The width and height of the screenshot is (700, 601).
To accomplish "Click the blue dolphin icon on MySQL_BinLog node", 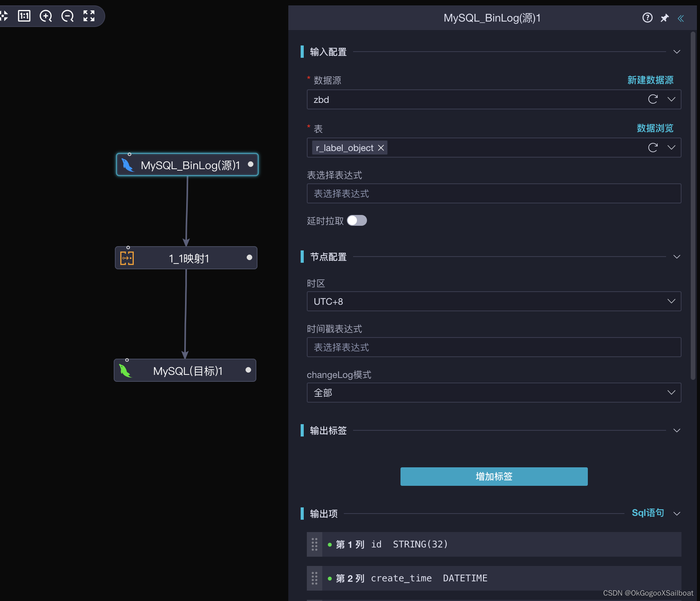I will [128, 165].
